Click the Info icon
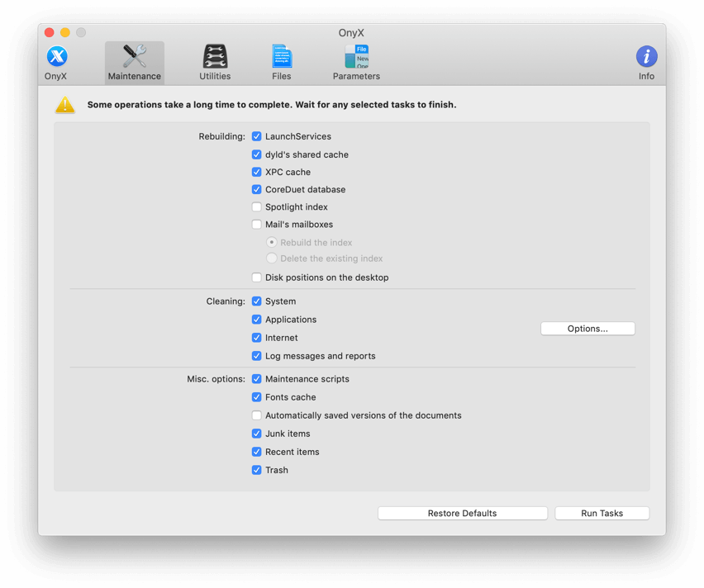 [x=646, y=56]
